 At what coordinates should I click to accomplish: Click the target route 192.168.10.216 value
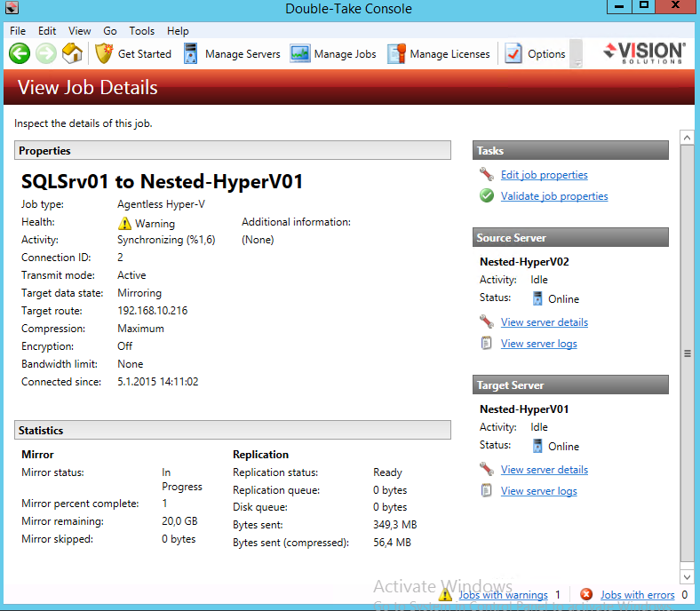pos(152,311)
